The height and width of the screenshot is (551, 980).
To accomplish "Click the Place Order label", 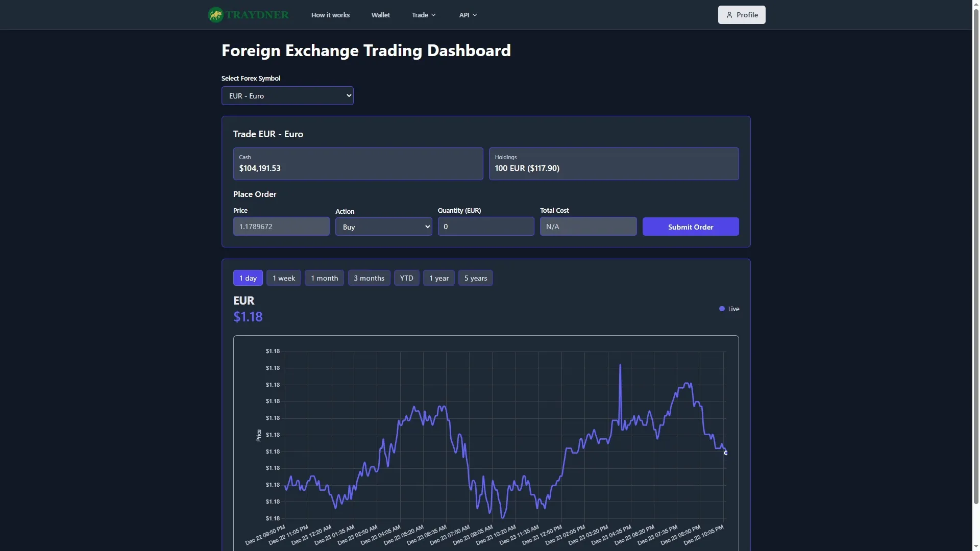I will pyautogui.click(x=255, y=194).
